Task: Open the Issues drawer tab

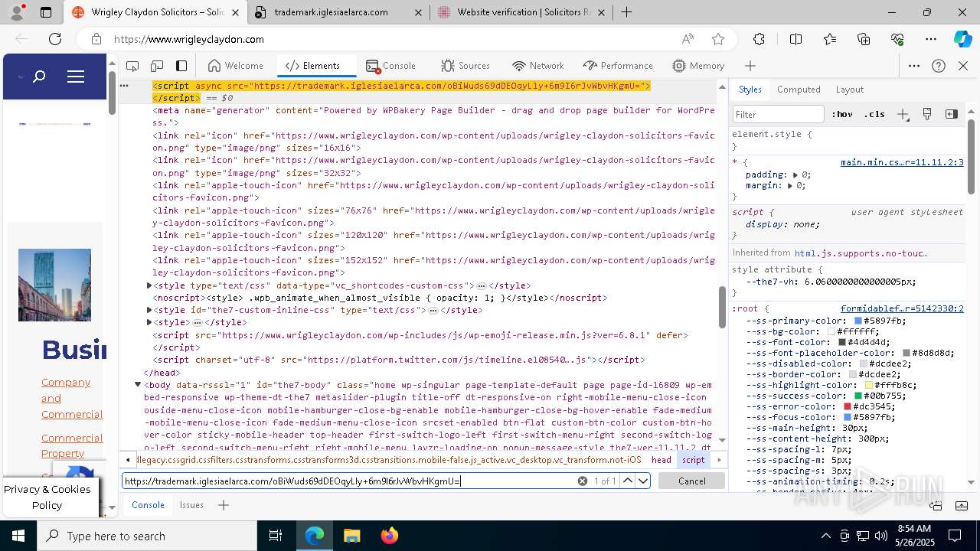Action: click(x=191, y=505)
